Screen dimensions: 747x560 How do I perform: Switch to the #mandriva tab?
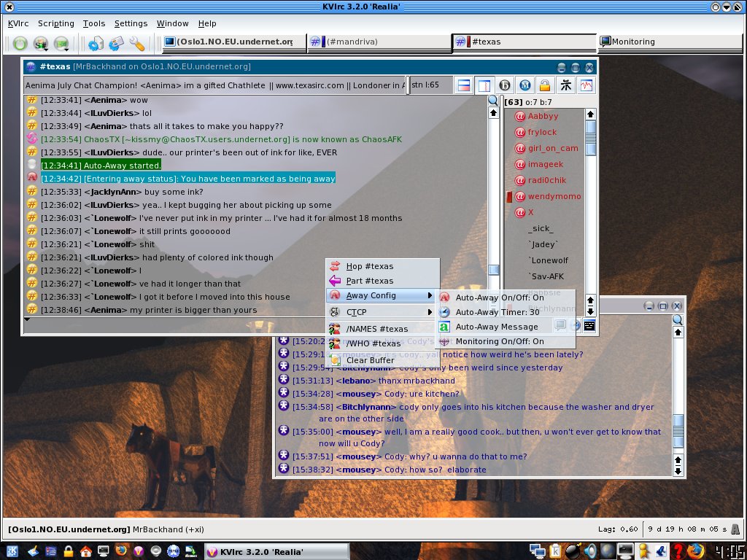pyautogui.click(x=379, y=42)
